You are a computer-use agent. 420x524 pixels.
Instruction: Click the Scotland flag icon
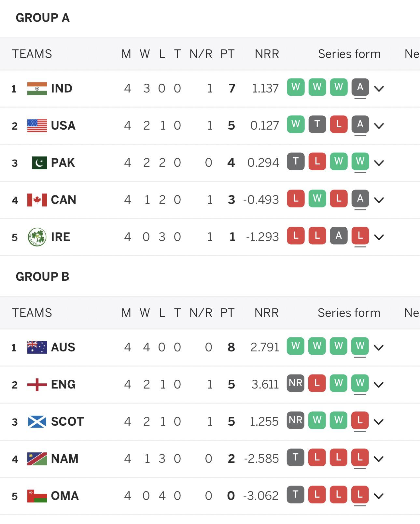pos(37,422)
